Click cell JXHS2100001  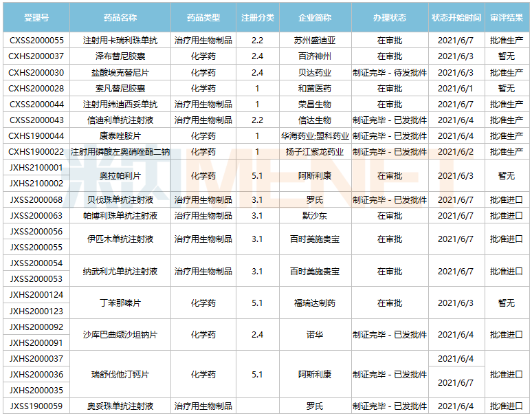[x=36, y=168]
